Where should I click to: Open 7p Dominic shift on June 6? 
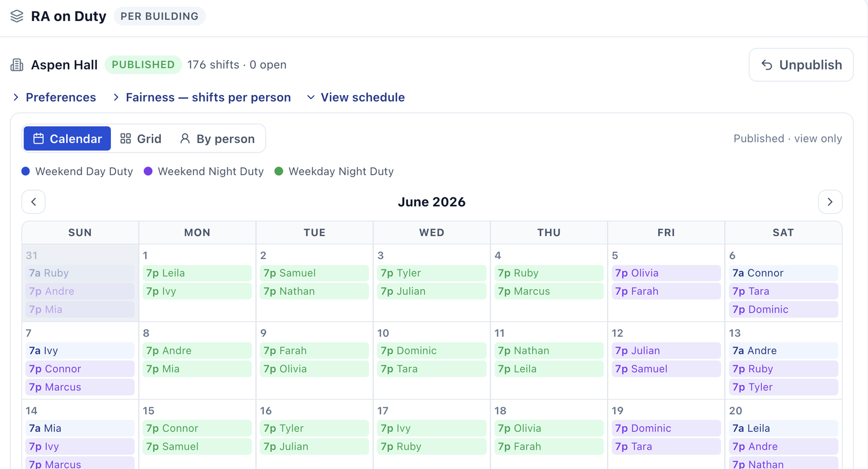tap(783, 309)
